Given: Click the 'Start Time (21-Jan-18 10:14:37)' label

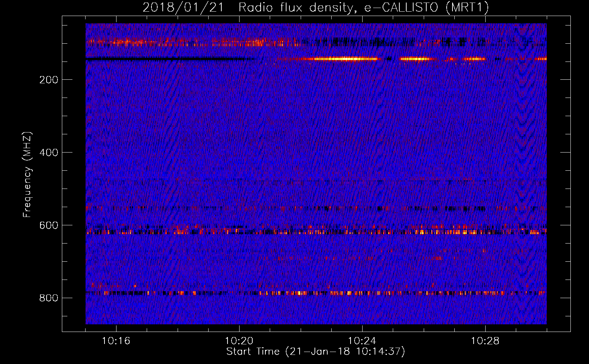Looking at the screenshot, I should 316,352.
